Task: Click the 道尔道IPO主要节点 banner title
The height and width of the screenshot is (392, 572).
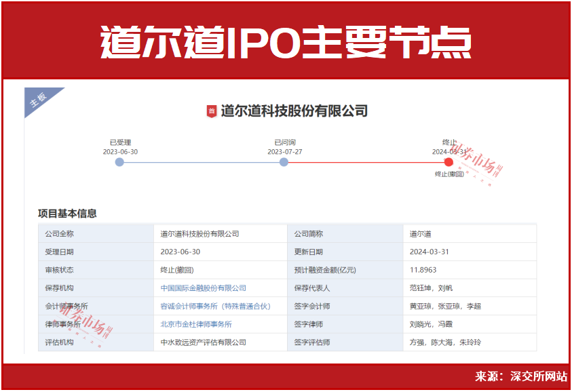Action: pos(286,42)
